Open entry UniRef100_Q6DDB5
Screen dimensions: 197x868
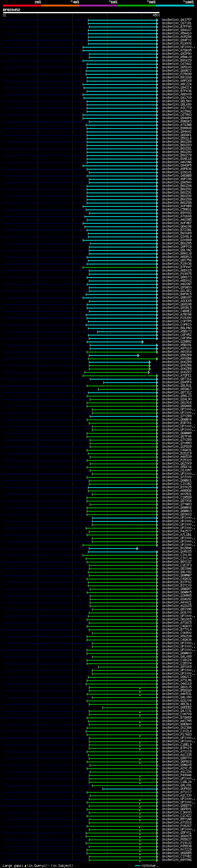click(x=177, y=853)
